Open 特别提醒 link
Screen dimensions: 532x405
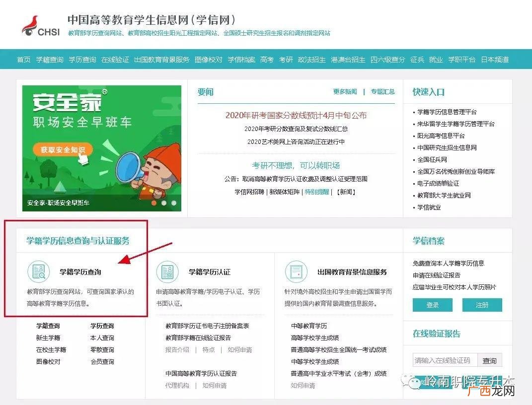(317, 192)
